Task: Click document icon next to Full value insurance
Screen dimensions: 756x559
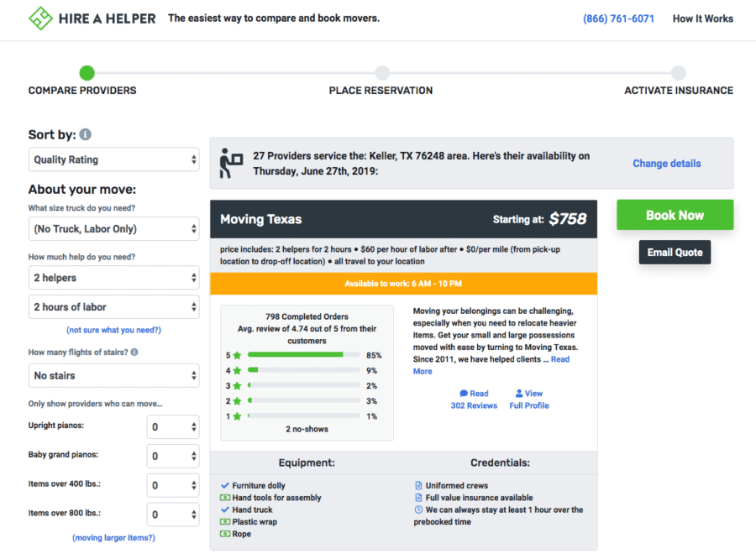Action: tap(418, 498)
